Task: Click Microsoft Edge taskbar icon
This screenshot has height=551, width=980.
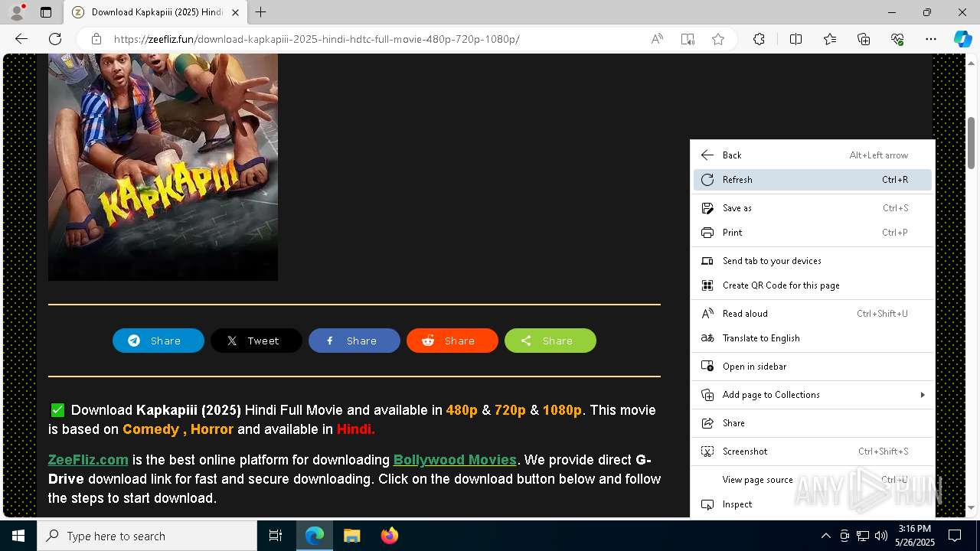Action: (x=315, y=536)
